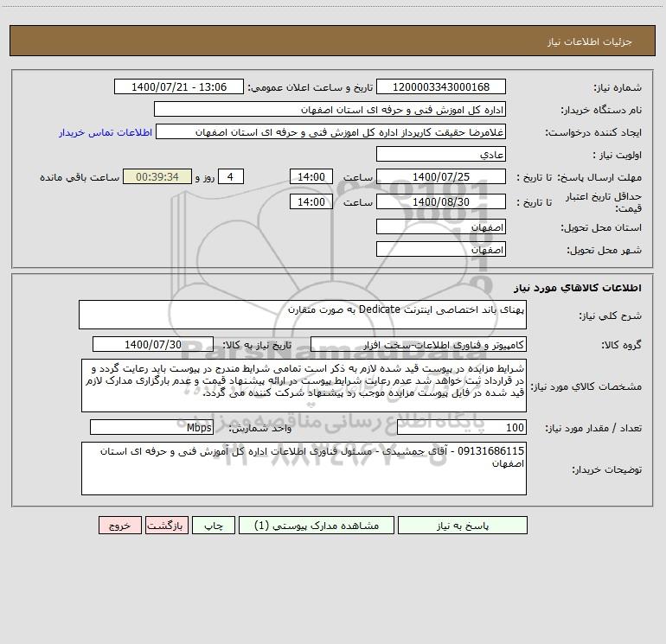Click the label مشخصات کالای مورد نیاز

[x=586, y=386]
